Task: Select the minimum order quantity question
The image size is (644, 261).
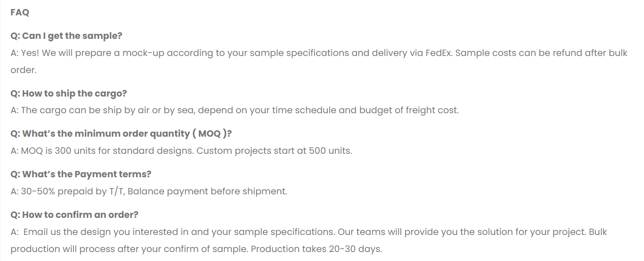Action: [121, 134]
